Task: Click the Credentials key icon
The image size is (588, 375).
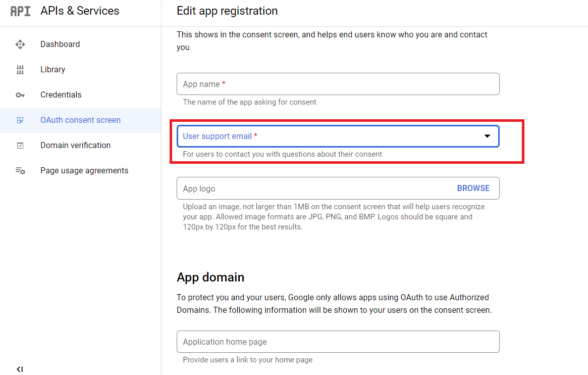Action: pyautogui.click(x=20, y=95)
